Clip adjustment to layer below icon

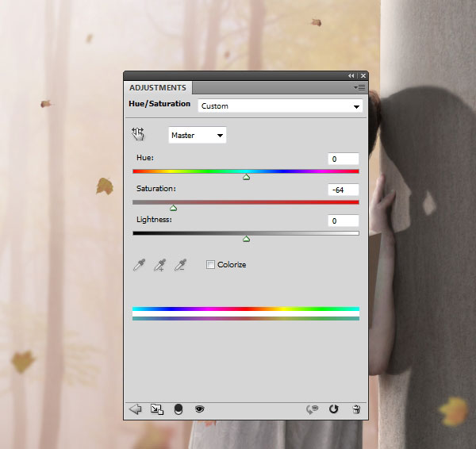point(178,409)
